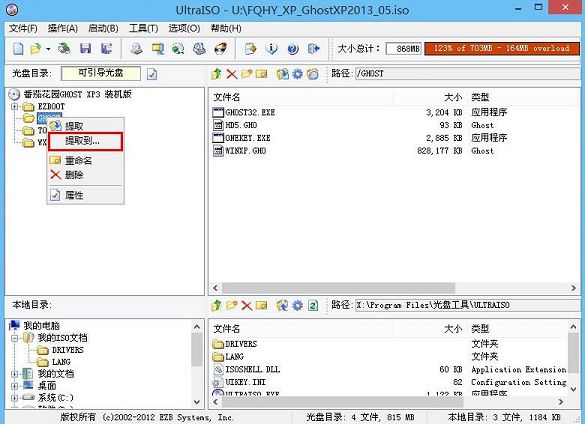The width and height of the screenshot is (585, 424).
Task: Click the Make CD/DVD Image icon
Action: pyautogui.click(x=136, y=49)
